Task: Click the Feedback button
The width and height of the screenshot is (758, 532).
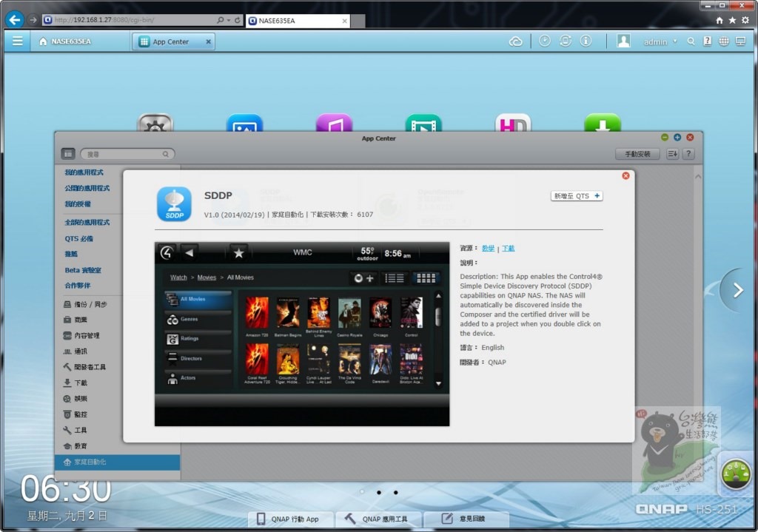Action: tap(466, 519)
